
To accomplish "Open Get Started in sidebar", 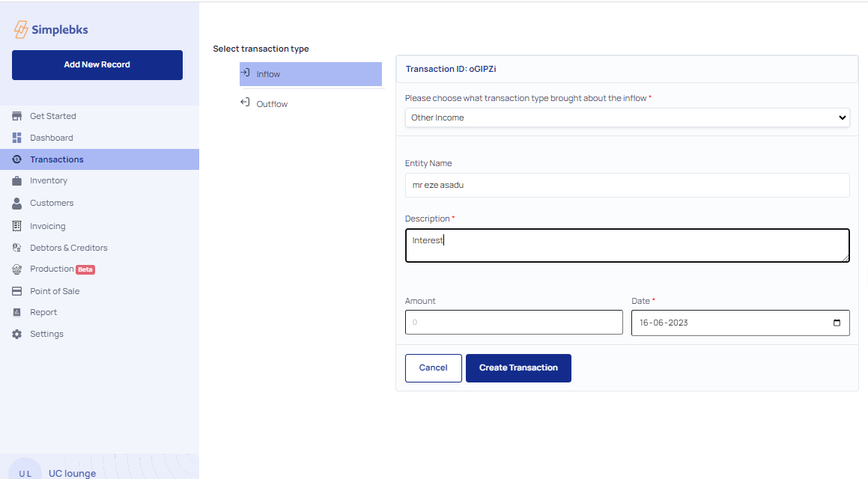I will click(x=53, y=116).
